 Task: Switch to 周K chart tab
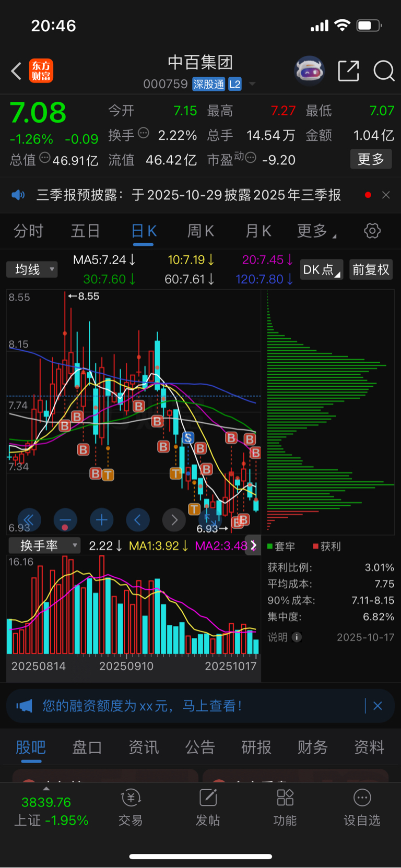[201, 231]
